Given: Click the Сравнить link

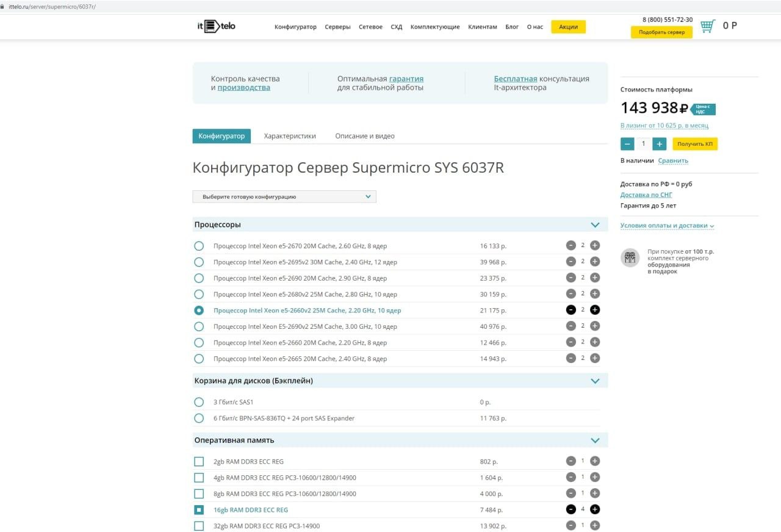Looking at the screenshot, I should click(673, 161).
